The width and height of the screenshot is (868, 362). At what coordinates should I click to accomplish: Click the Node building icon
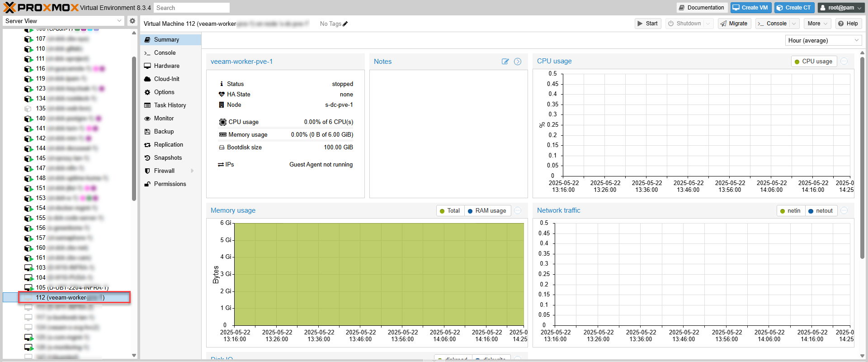pos(222,105)
